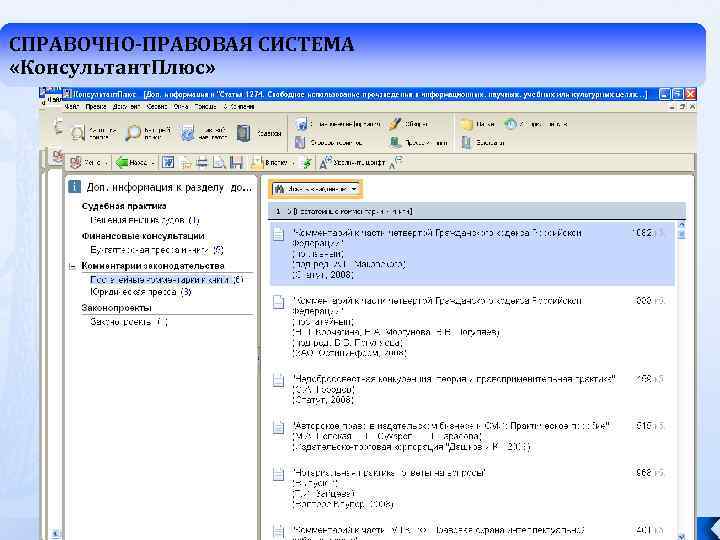This screenshot has width=720, height=540.
Task: Open the Правка menu
Action: [x=96, y=107]
